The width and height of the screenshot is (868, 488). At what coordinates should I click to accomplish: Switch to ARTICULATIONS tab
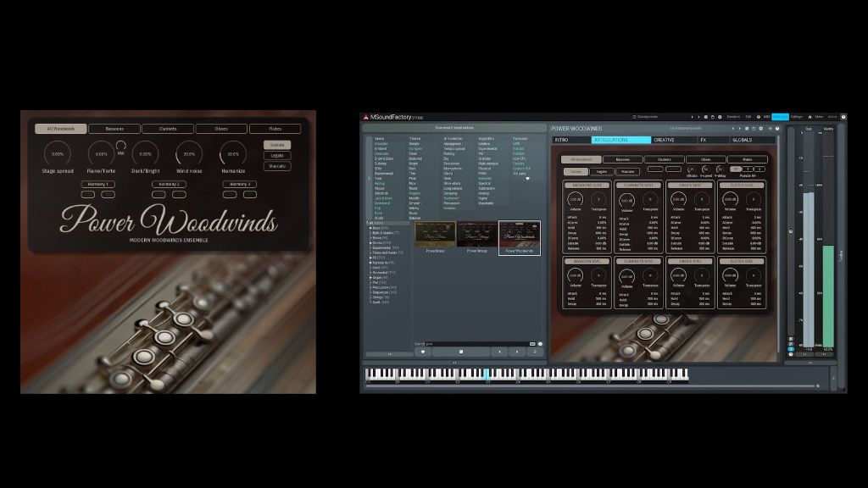(620, 140)
